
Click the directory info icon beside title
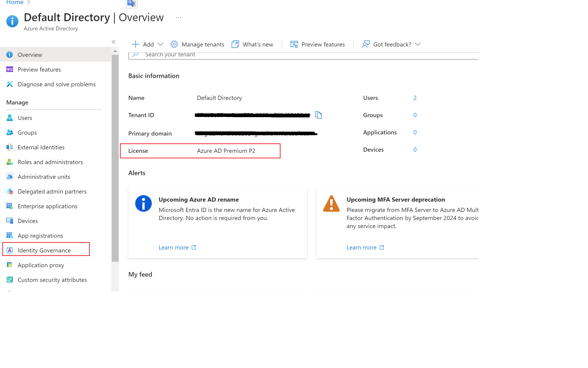point(12,21)
